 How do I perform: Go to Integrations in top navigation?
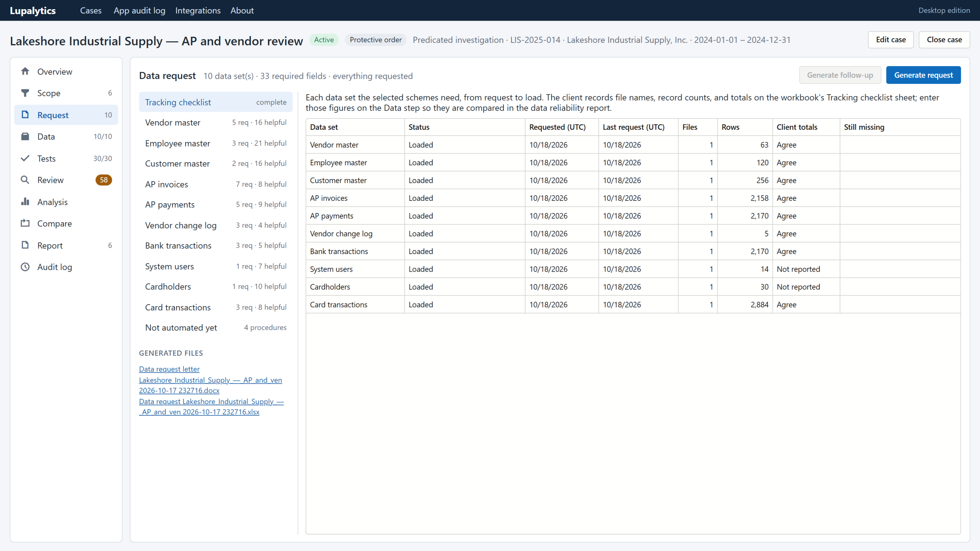(198, 10)
